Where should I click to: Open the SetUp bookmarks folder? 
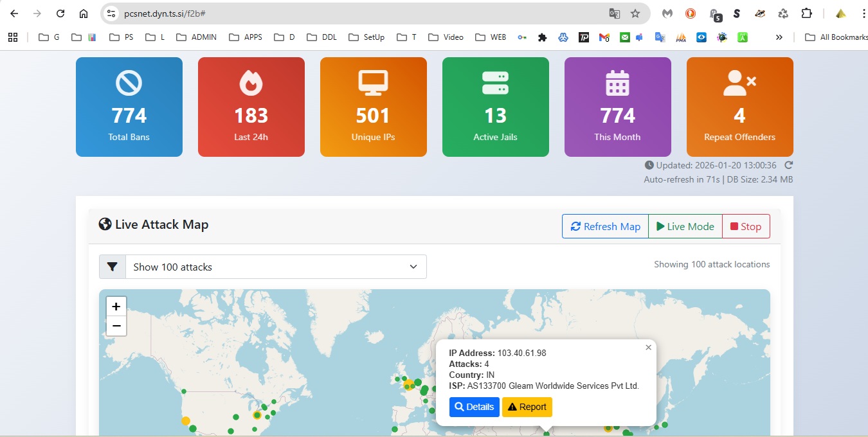[x=366, y=37]
